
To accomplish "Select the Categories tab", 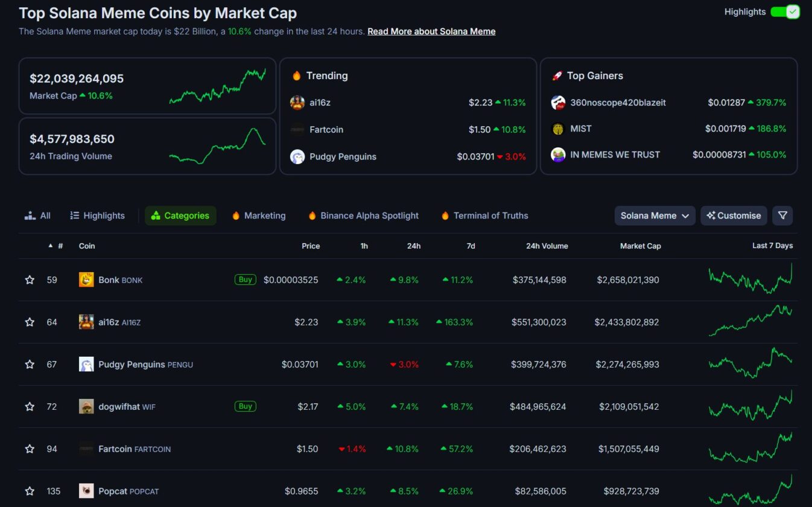I will (180, 215).
